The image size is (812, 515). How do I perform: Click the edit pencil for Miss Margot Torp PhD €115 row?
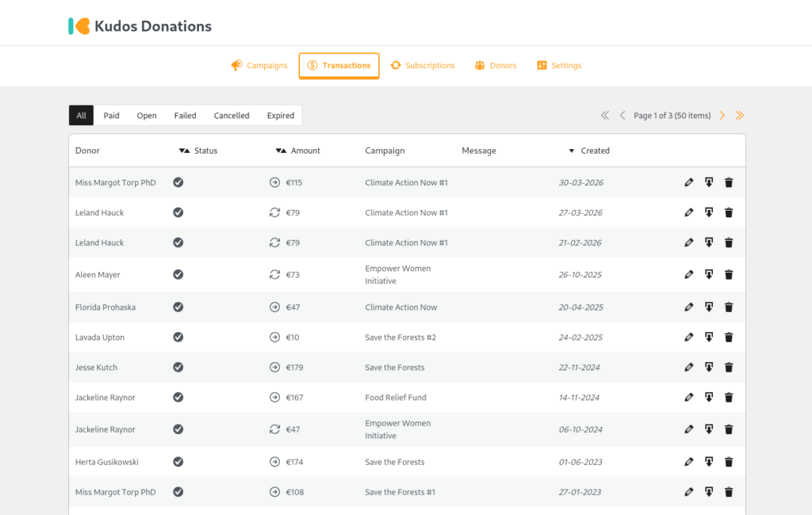tap(688, 183)
